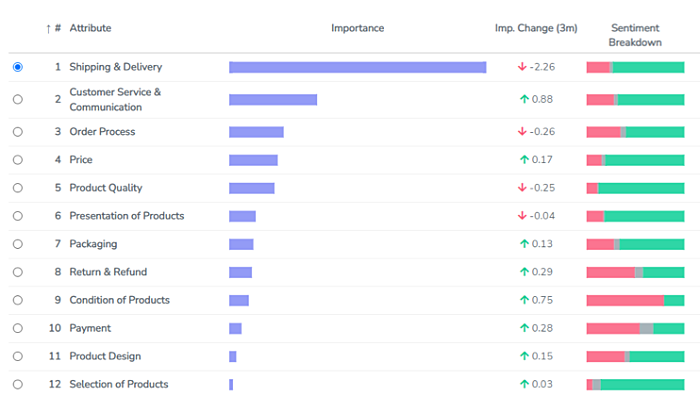Click the green up arrow for Selection of Products

pyautogui.click(x=524, y=384)
